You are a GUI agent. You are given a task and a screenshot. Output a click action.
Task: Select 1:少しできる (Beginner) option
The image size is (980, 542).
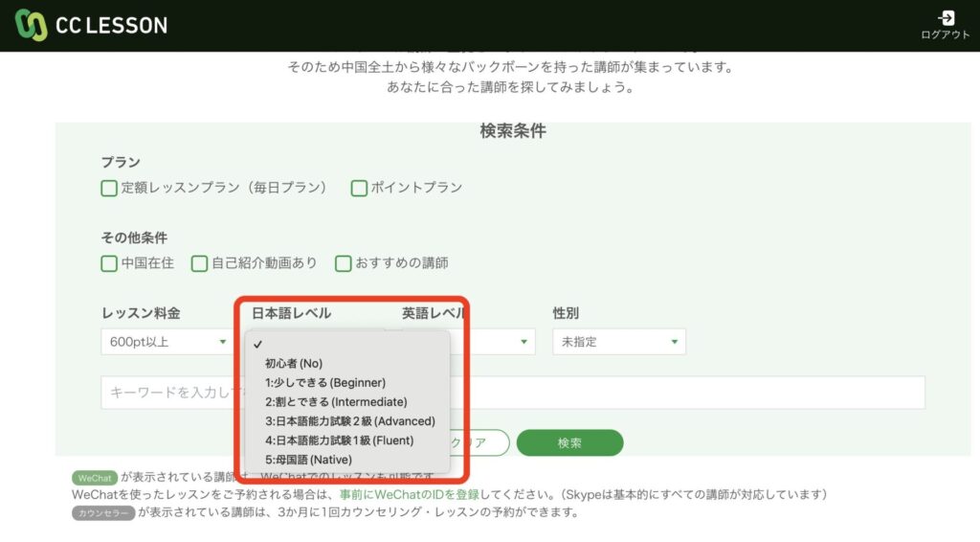point(325,382)
